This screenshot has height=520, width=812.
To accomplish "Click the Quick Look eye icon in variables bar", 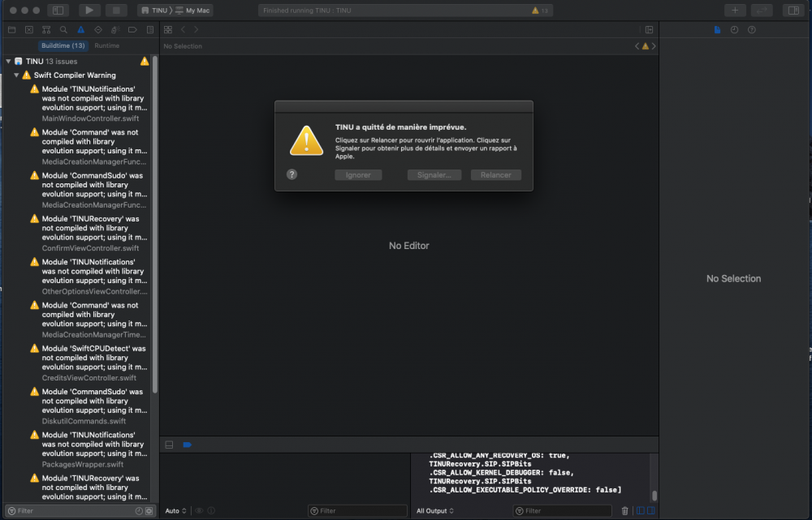I will click(x=200, y=511).
